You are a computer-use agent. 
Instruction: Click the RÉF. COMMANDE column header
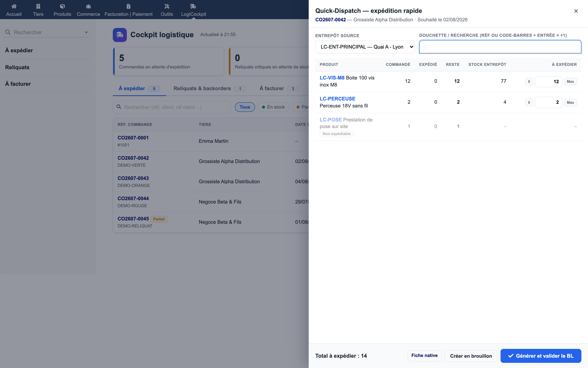[x=135, y=124]
